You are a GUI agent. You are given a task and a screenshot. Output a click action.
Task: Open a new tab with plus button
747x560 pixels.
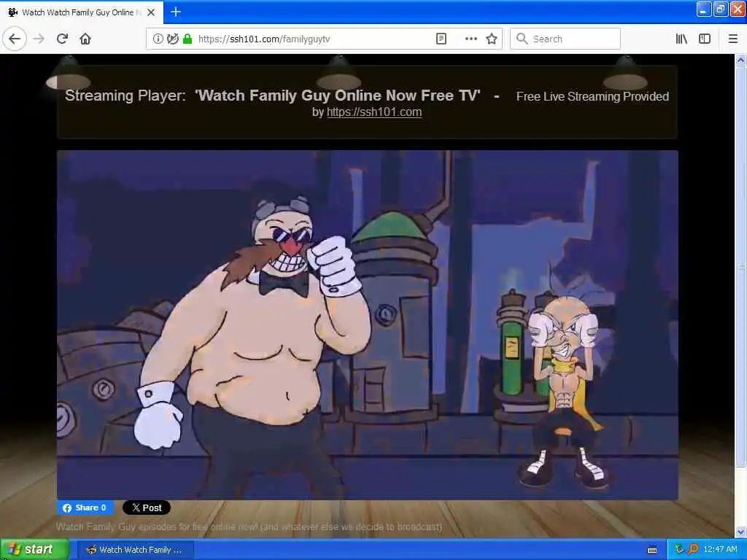click(175, 12)
